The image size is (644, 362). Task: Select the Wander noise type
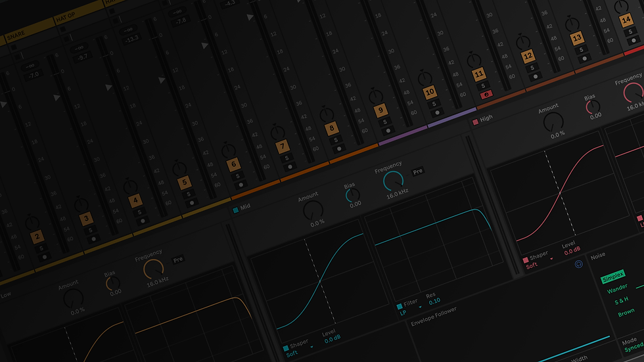[617, 289]
